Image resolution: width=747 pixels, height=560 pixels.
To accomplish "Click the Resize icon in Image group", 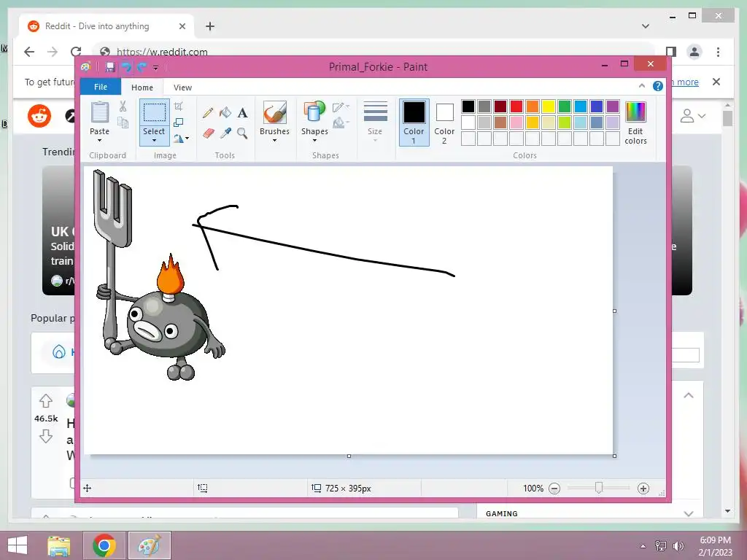I will point(179,122).
